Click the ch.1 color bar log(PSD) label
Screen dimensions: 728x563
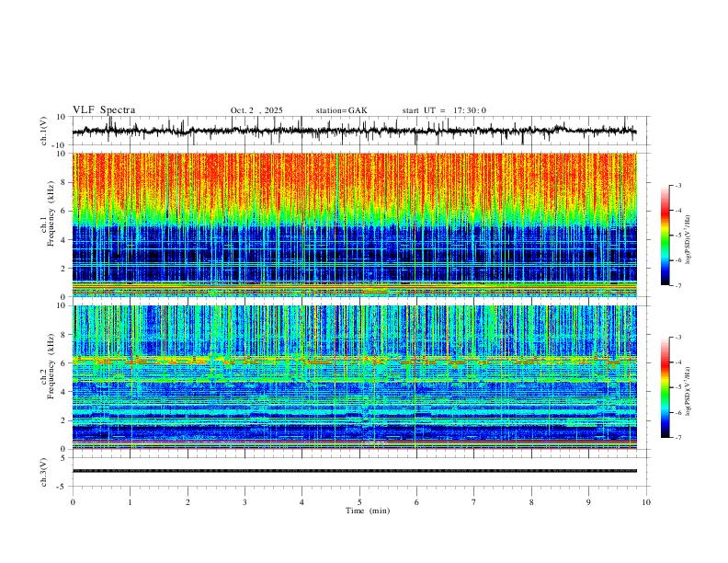click(x=688, y=239)
